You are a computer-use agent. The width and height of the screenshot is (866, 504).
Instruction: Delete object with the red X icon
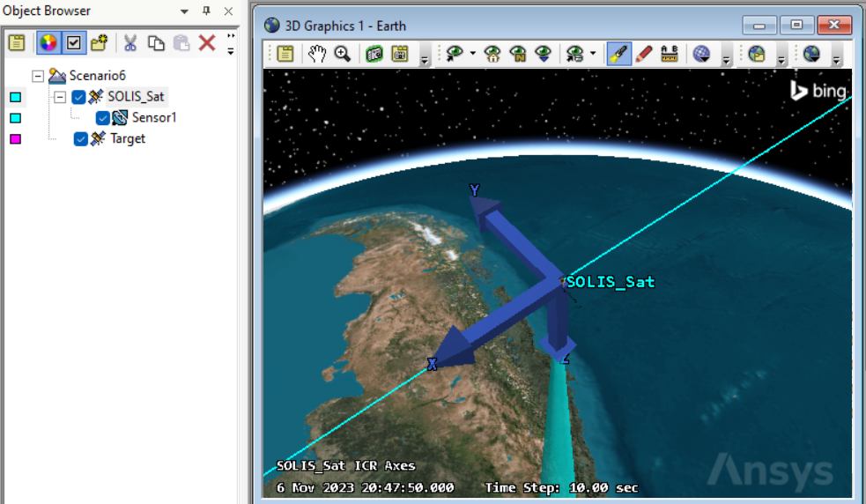[207, 43]
